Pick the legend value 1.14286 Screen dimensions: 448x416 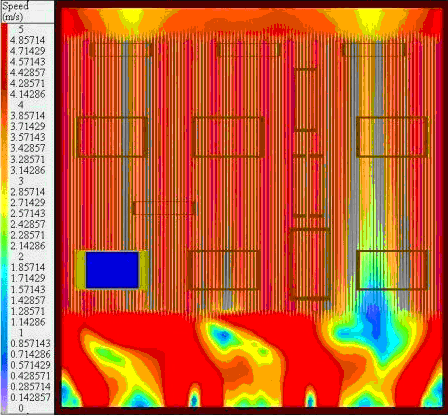(x=28, y=322)
